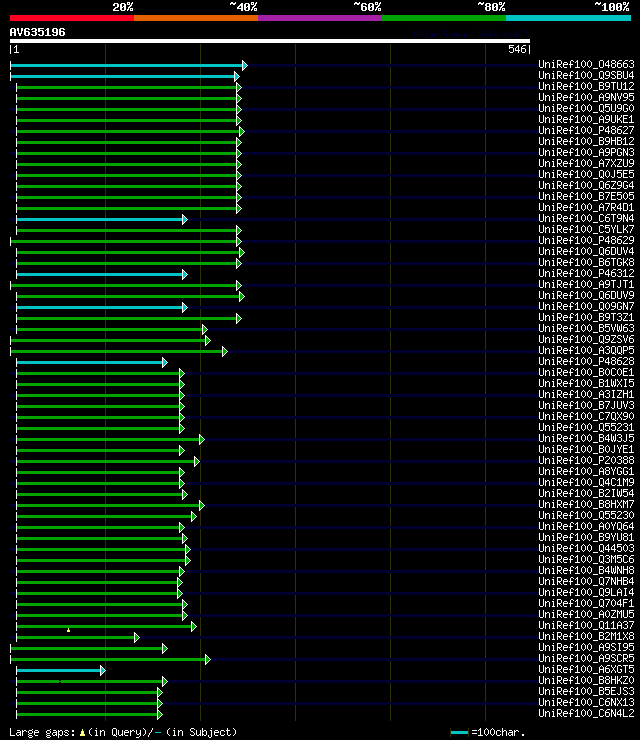Open hit UniRef100_P46312
Viewport: 640px width, 740px height.
(586, 273)
